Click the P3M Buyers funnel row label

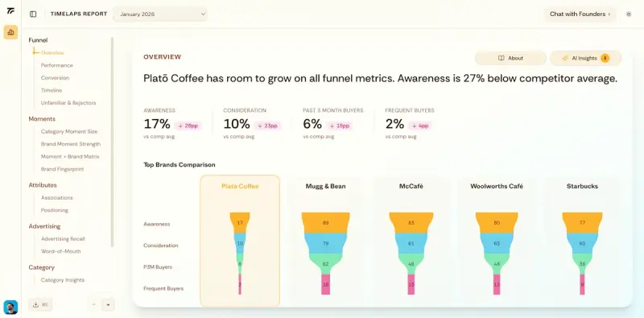157,267
